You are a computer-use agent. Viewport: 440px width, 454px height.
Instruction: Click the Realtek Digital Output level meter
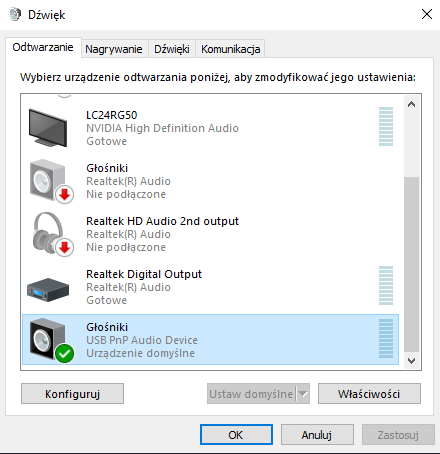point(386,286)
